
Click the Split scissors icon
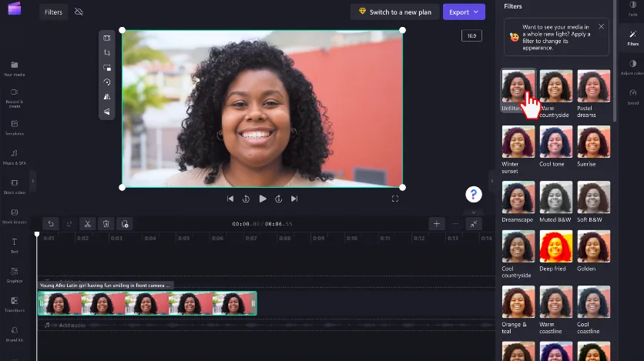click(x=88, y=224)
